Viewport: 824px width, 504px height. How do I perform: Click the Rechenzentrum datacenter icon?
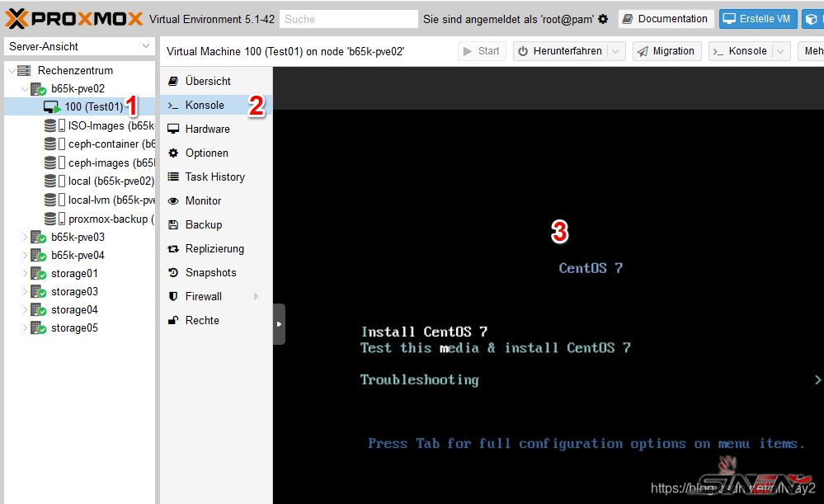coord(24,70)
